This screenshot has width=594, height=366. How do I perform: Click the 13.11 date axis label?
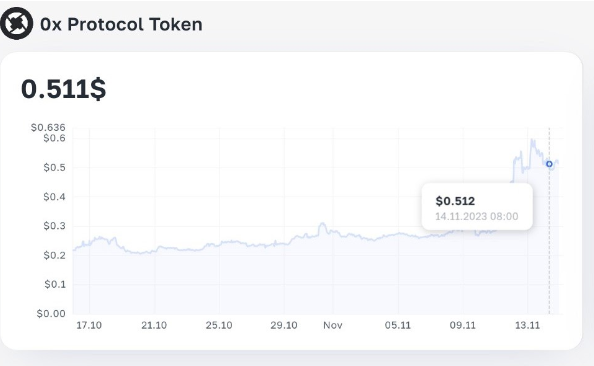527,325
